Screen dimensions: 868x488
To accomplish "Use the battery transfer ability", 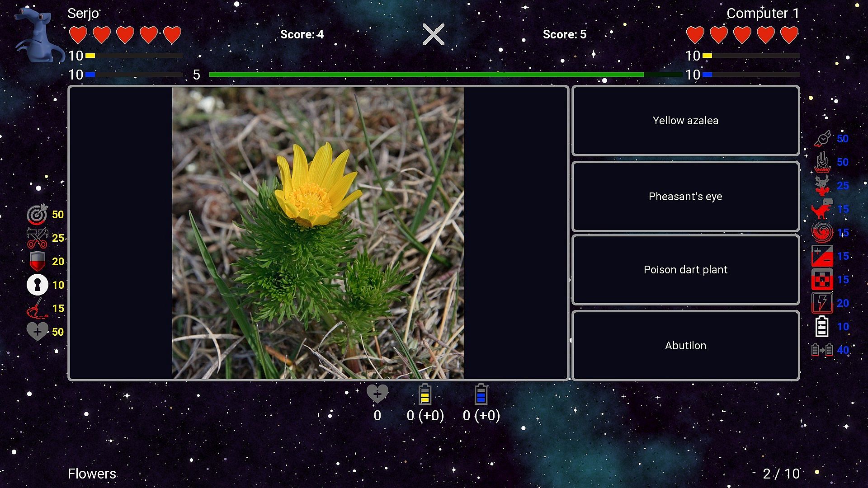I will click(822, 350).
